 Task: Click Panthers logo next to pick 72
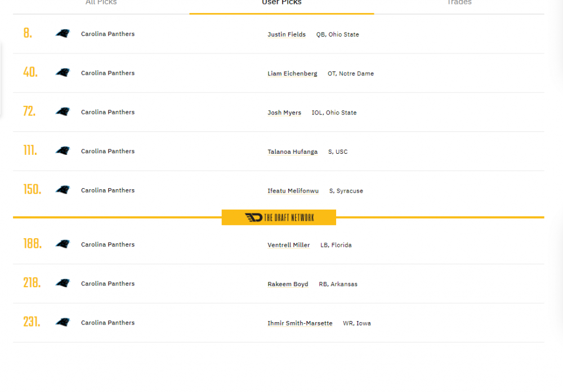click(62, 112)
